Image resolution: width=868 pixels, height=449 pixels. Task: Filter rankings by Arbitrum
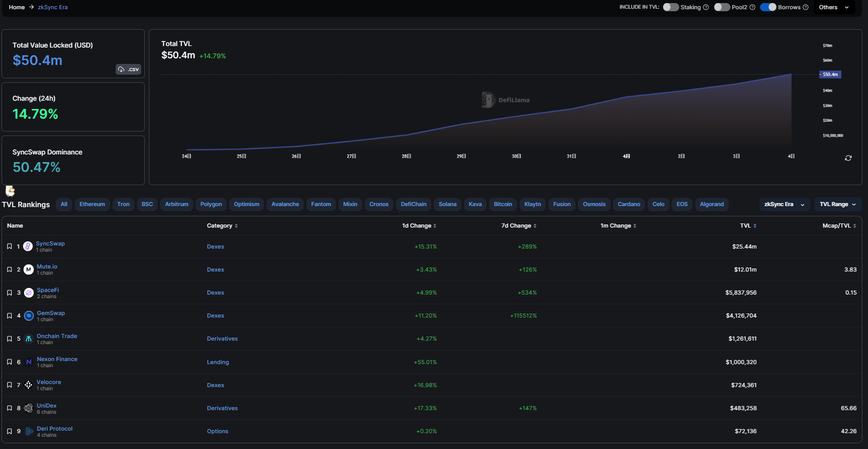coord(176,205)
